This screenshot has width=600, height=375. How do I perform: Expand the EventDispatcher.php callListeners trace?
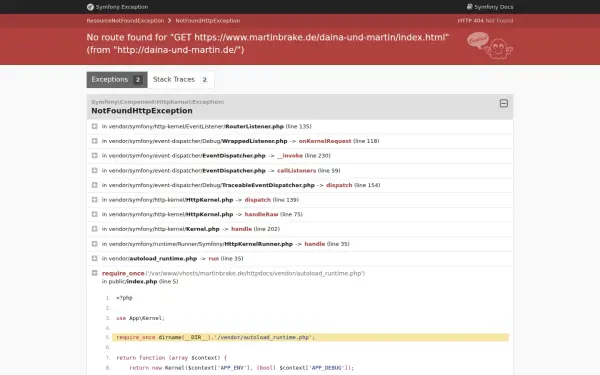(x=95, y=170)
